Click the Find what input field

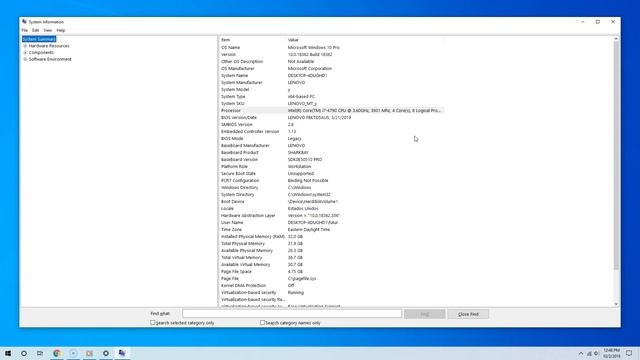click(x=292, y=313)
